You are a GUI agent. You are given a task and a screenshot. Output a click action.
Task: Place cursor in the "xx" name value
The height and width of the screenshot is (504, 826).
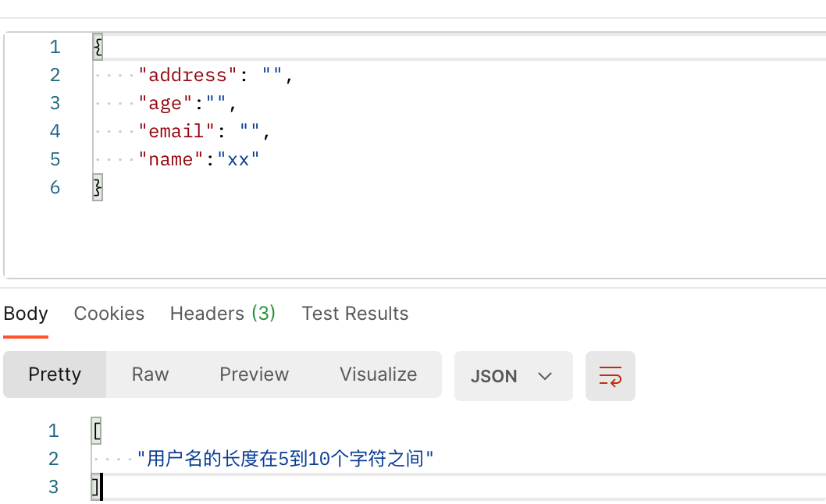pos(238,160)
